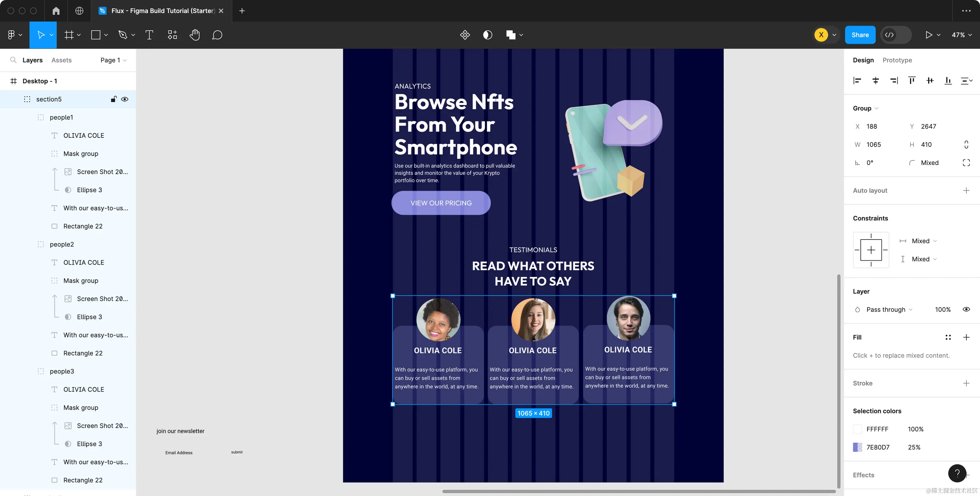The height and width of the screenshot is (496, 980).
Task: Click the blue Share button
Action: point(860,35)
